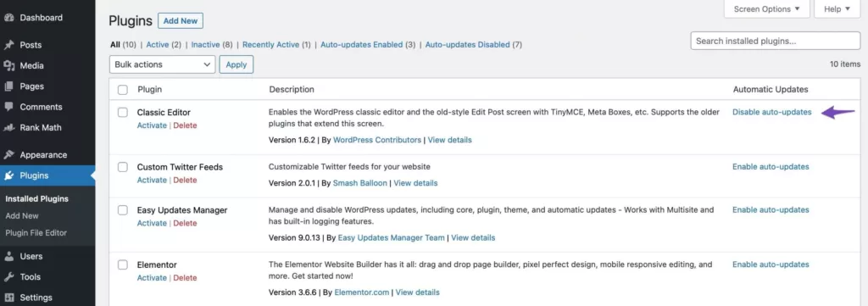Check the Custom Twitter Feeds checkbox

[x=123, y=166]
